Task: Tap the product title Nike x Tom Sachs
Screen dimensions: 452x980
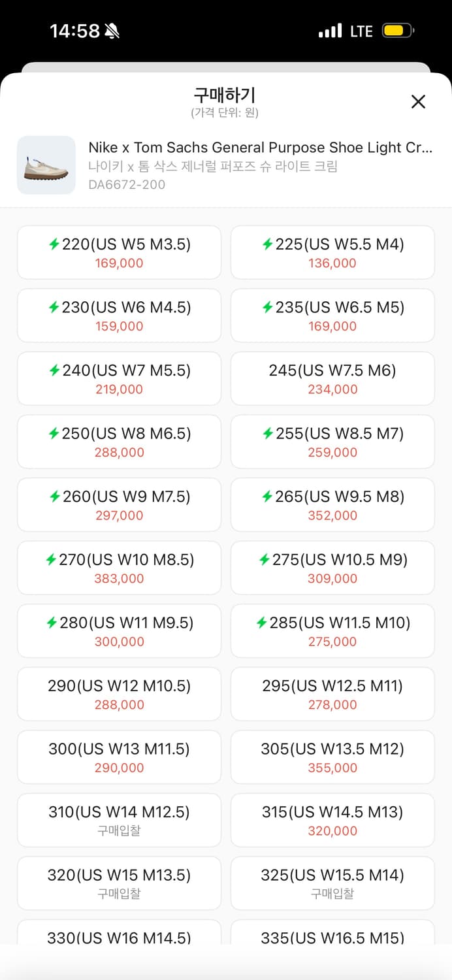Action: [261, 148]
